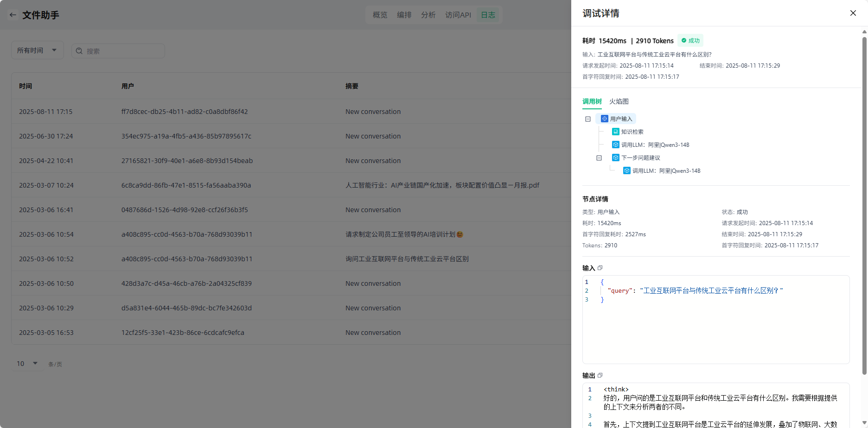The width and height of the screenshot is (868, 428).
Task: Select 用户输入 label in the call tree
Action: (x=621, y=119)
